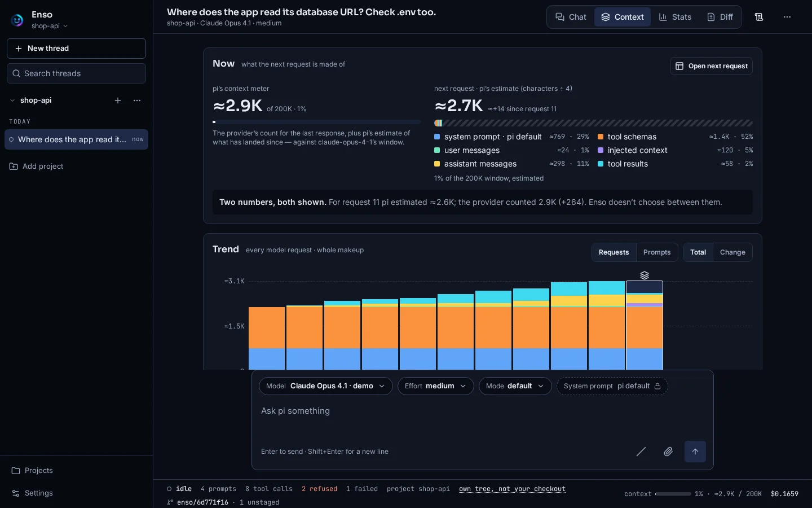812x508 pixels.
Task: Open the scroll-shaped log icon in the header
Action: point(759,17)
